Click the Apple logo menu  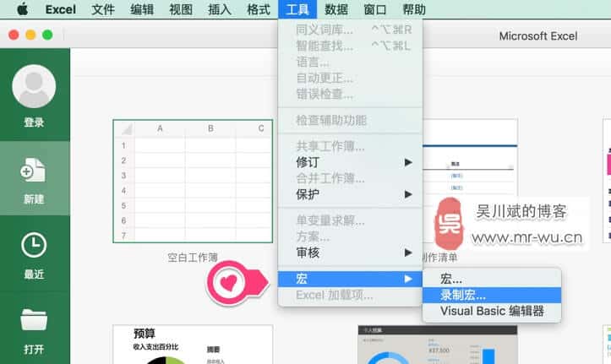(x=21, y=10)
